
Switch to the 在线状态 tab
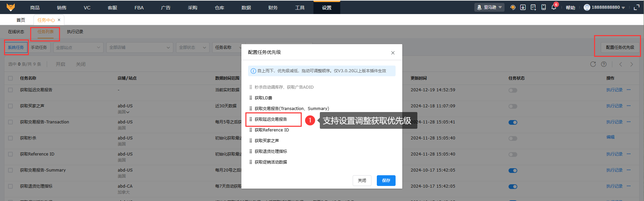(x=16, y=32)
